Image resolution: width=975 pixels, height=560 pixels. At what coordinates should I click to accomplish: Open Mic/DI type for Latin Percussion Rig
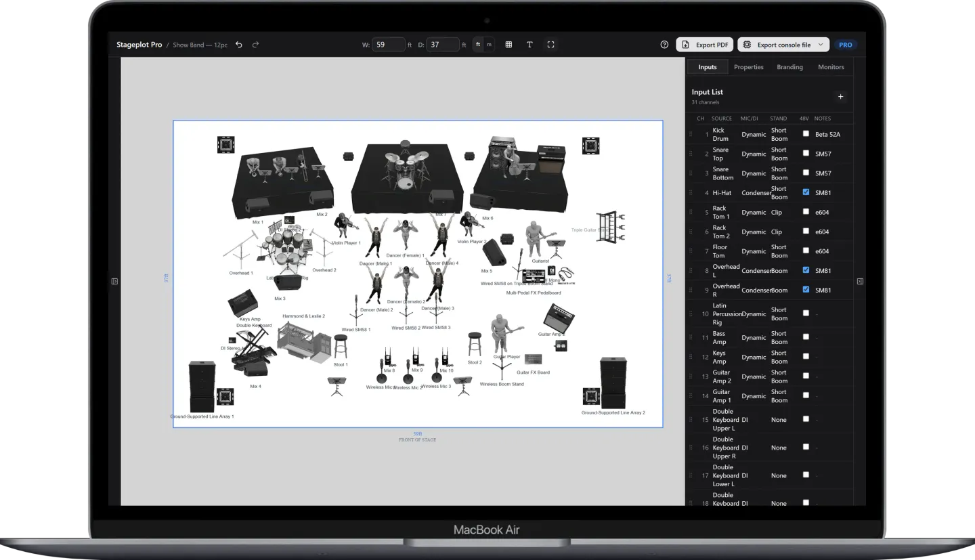pyautogui.click(x=754, y=314)
